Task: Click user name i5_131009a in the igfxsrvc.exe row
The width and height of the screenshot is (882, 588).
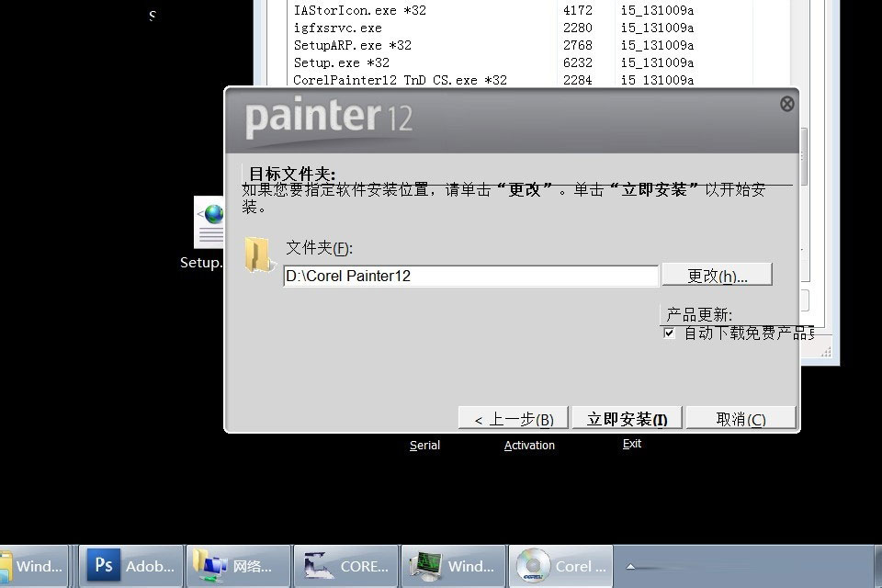Action: (658, 28)
